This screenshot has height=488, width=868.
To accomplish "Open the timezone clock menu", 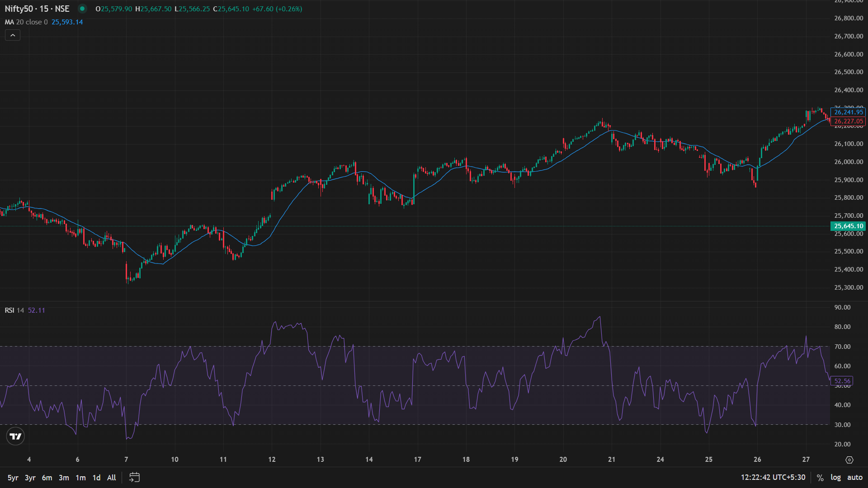I will 773,478.
